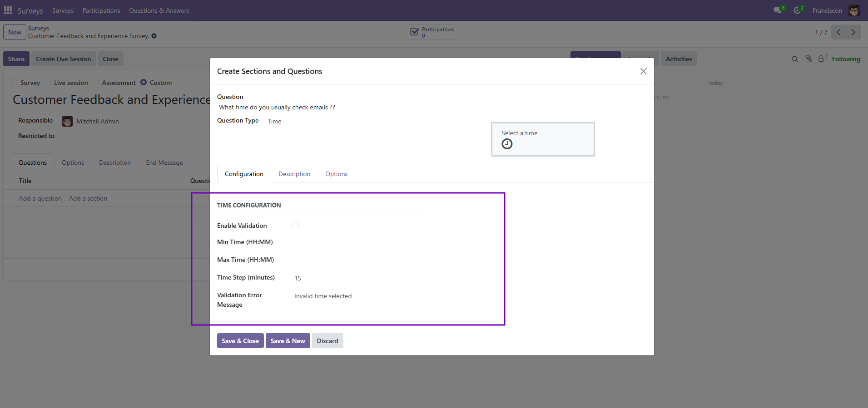Open the activities clock icon in navbar
This screenshot has height=408, width=868.
pos(797,10)
